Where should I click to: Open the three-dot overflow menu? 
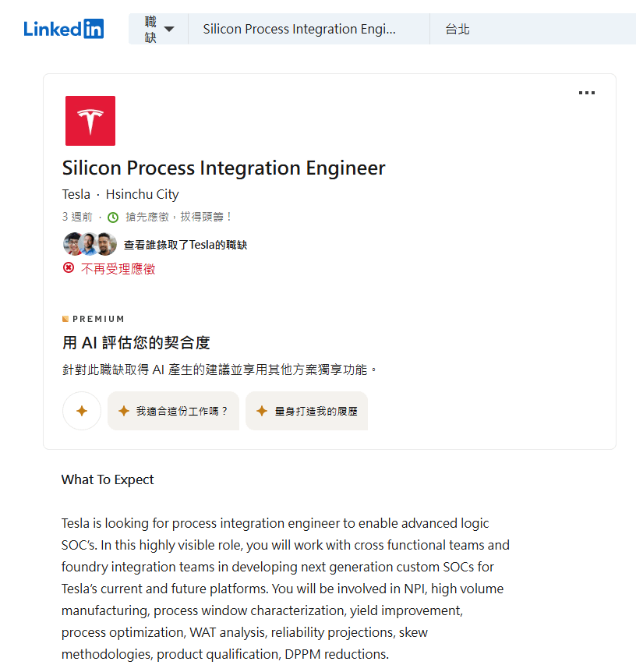(587, 92)
